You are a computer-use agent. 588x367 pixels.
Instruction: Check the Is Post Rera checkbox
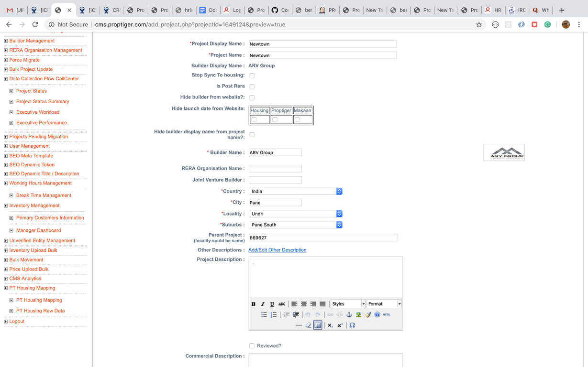(x=252, y=86)
